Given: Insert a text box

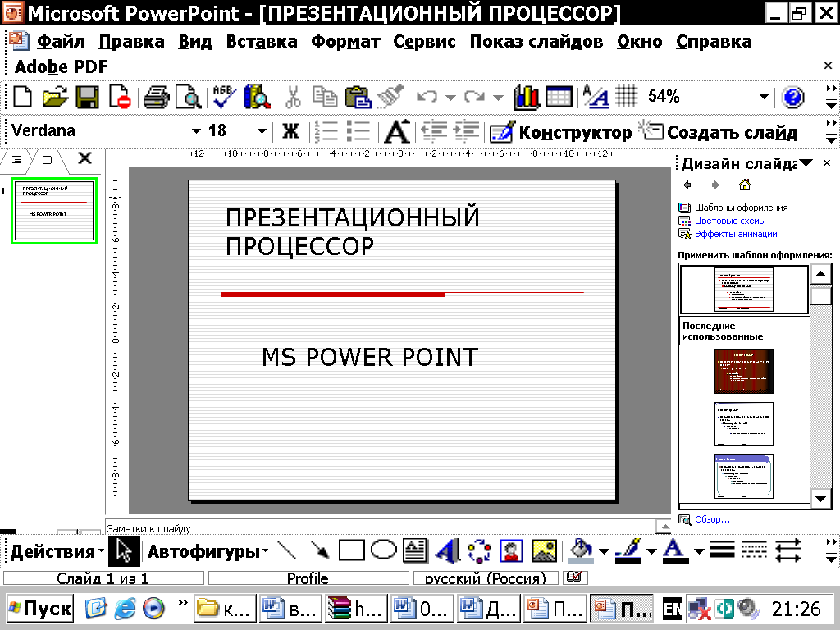Looking at the screenshot, I should (415, 550).
